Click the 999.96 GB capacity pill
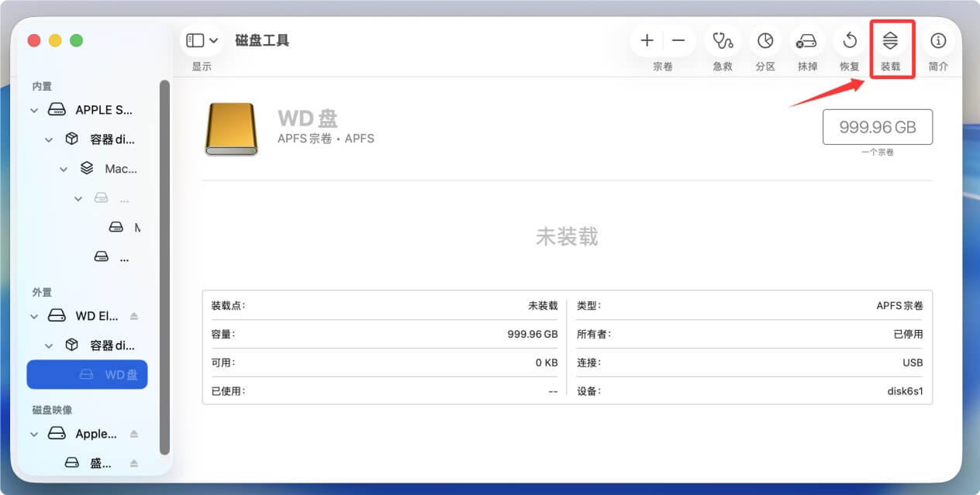 pos(877,127)
